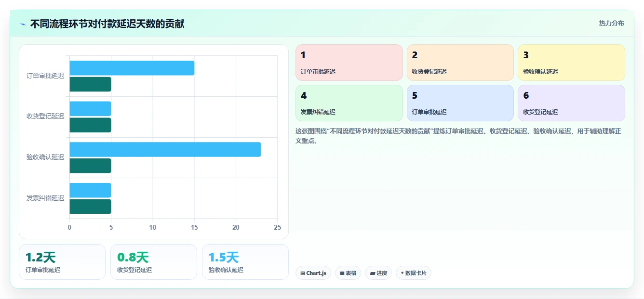Click the dark green bar for 订单审批延迟
Viewport: 644px width, 299px height.
point(91,84)
